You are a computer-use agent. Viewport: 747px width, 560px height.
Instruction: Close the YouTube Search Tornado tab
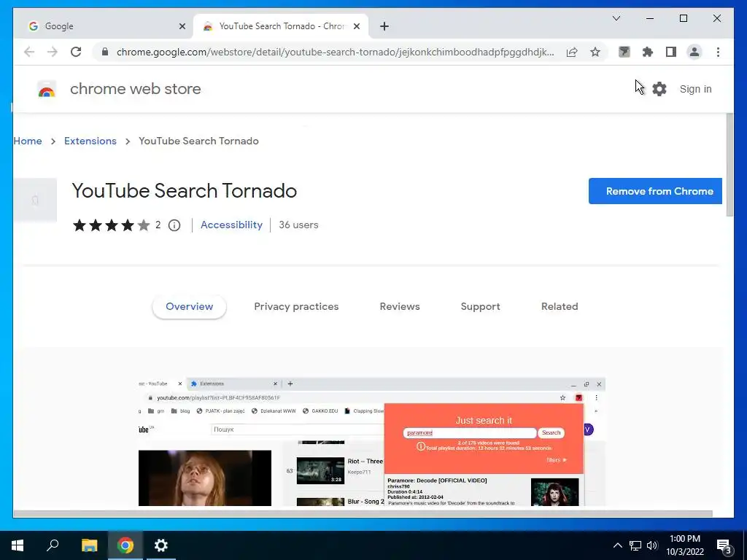(x=357, y=26)
